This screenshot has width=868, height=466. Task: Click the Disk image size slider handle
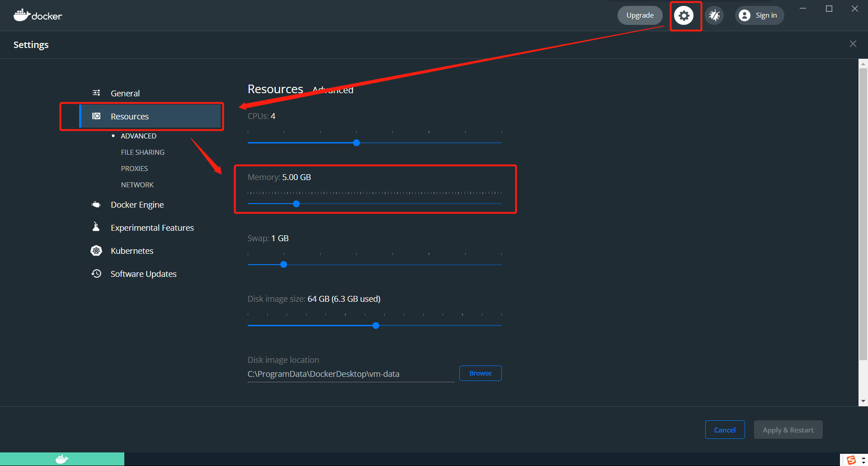tap(376, 325)
